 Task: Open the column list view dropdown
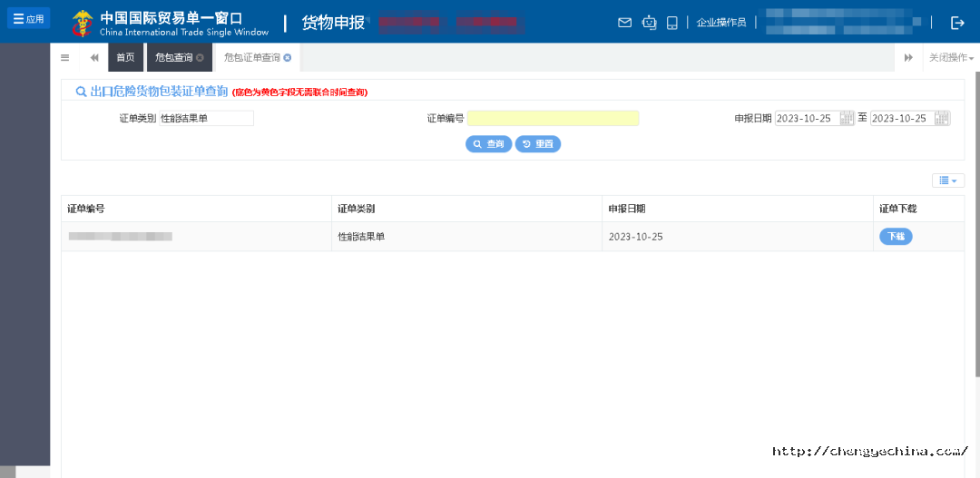tap(948, 180)
